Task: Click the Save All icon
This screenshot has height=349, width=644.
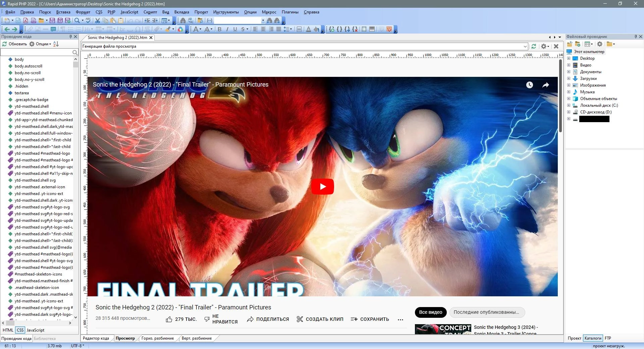Action: click(x=60, y=20)
